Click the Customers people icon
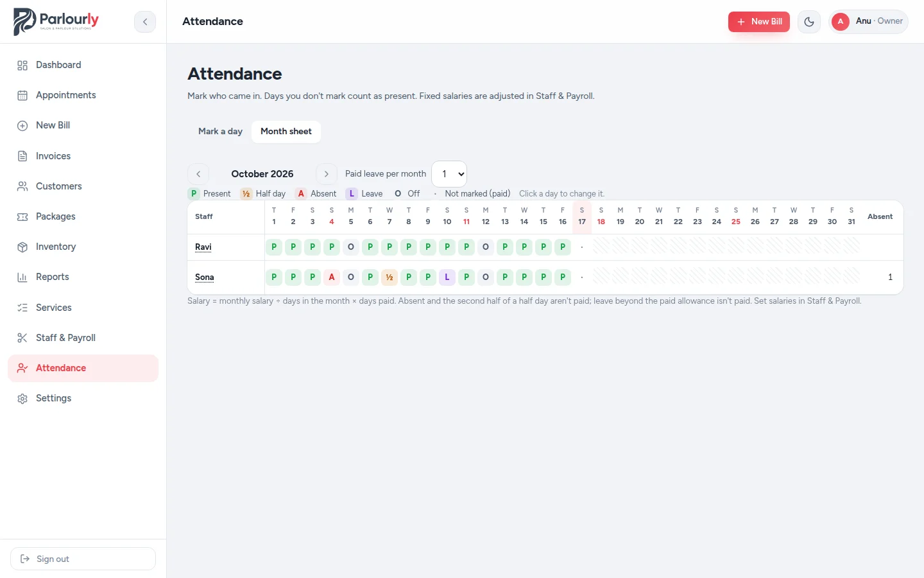The width and height of the screenshot is (924, 578). point(22,186)
